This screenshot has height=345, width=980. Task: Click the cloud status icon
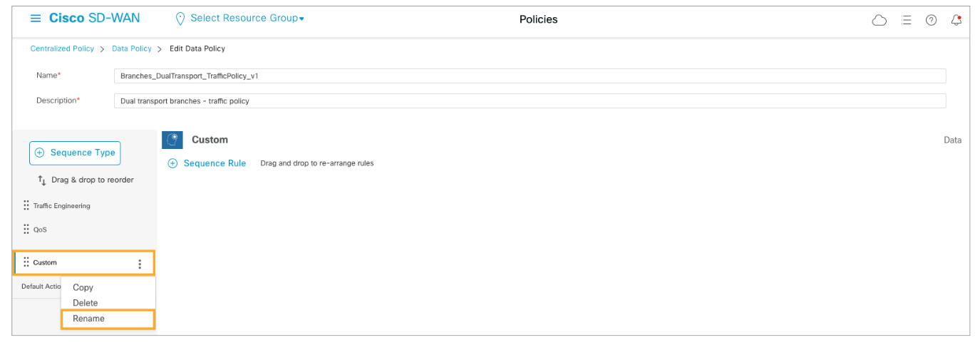[x=880, y=20]
